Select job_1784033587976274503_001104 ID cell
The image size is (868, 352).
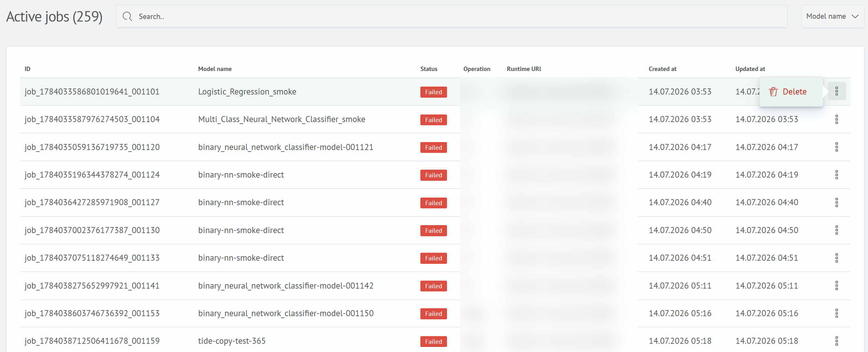[x=92, y=119]
